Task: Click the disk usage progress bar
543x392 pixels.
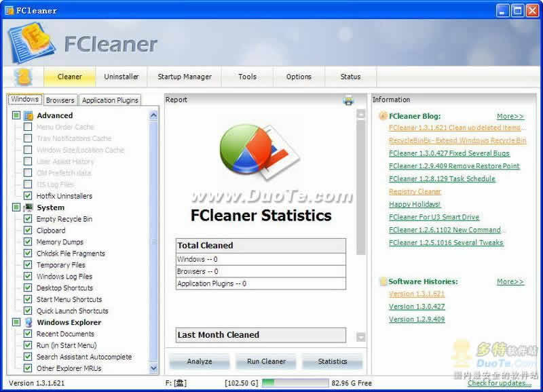Action: pyautogui.click(x=295, y=383)
